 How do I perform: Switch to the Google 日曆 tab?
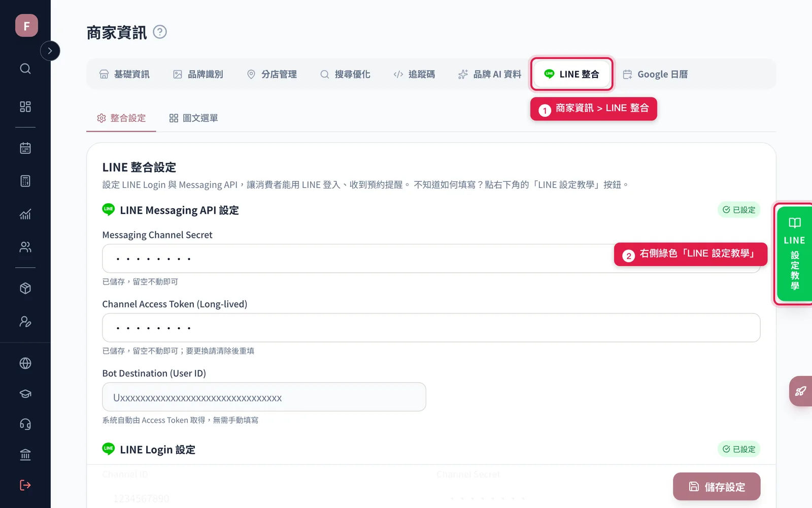[x=656, y=74]
